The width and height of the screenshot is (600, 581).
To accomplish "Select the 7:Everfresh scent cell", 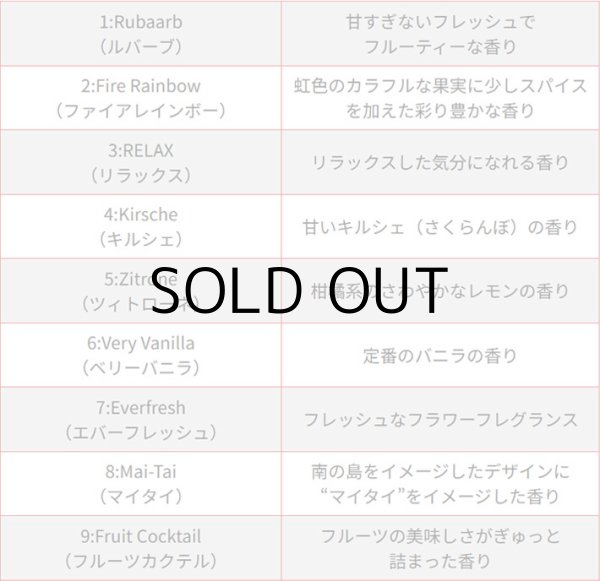I will pyautogui.click(x=141, y=419).
